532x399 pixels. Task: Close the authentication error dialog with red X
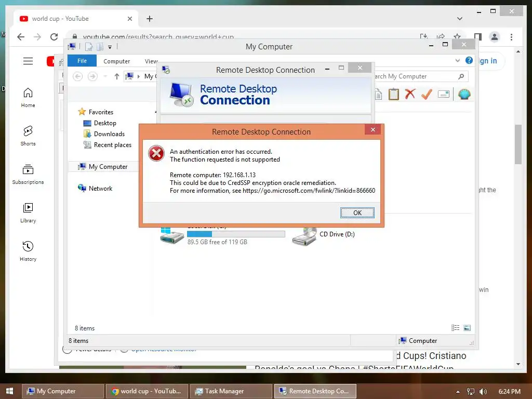point(373,129)
